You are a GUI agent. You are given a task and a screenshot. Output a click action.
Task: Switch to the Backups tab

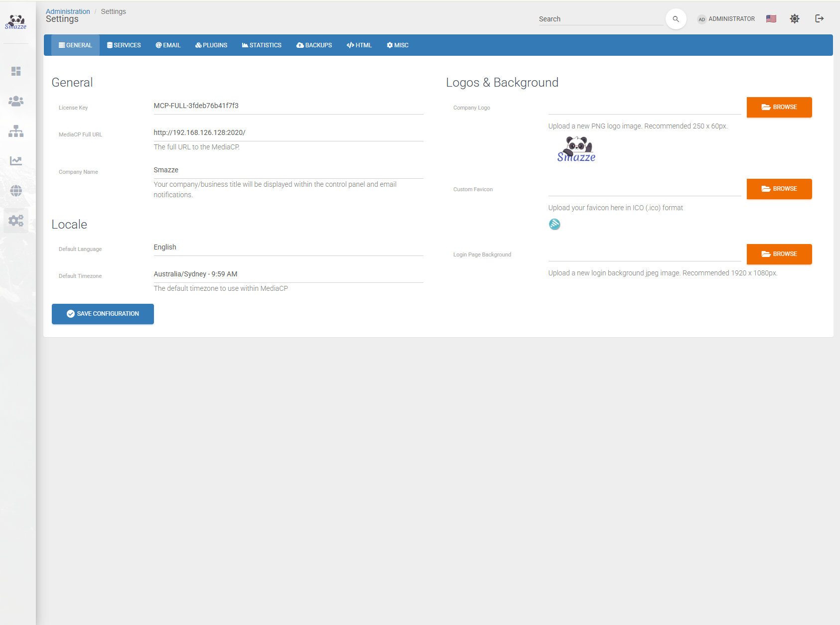tap(314, 45)
